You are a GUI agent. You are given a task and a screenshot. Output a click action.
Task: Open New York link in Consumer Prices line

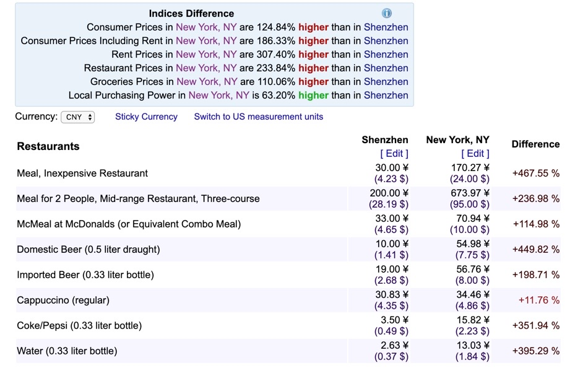coord(206,27)
